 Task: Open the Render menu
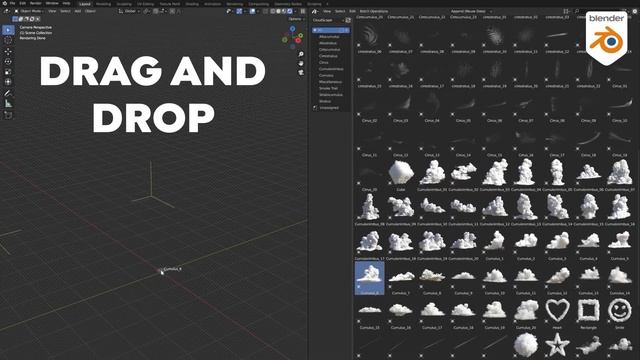[x=36, y=3]
